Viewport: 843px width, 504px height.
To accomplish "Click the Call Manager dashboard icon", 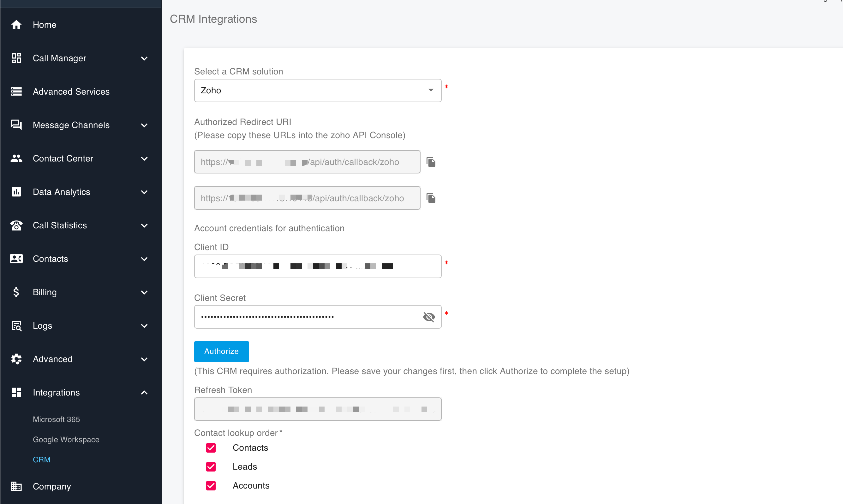I will [16, 58].
